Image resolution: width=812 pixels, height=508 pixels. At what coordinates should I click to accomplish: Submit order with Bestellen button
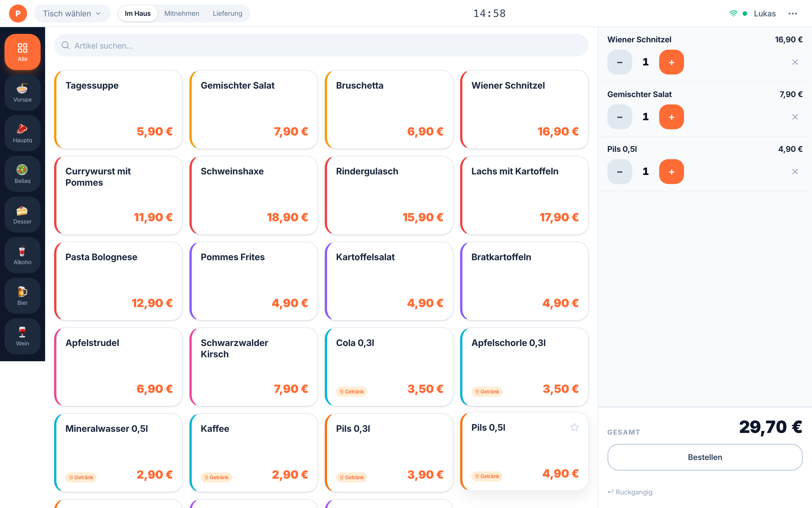(705, 457)
